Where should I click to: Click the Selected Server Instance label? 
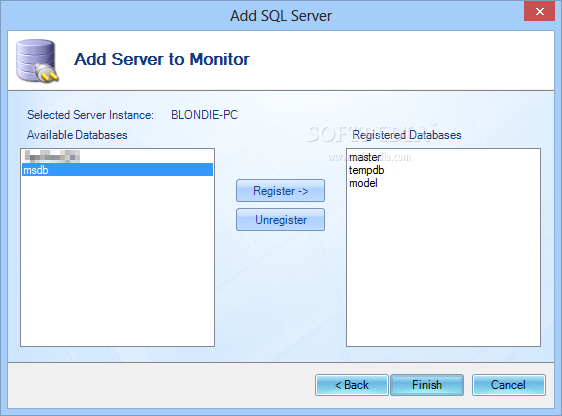90,115
